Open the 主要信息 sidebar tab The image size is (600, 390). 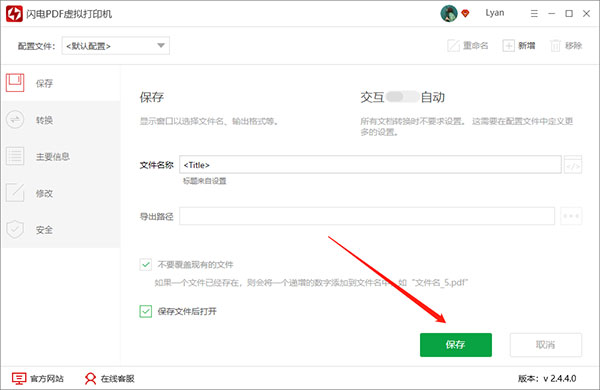point(61,156)
